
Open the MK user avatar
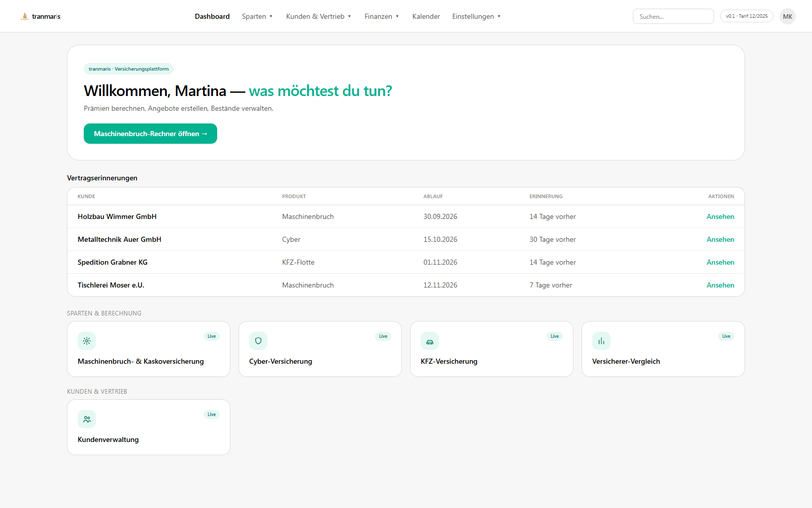click(788, 16)
